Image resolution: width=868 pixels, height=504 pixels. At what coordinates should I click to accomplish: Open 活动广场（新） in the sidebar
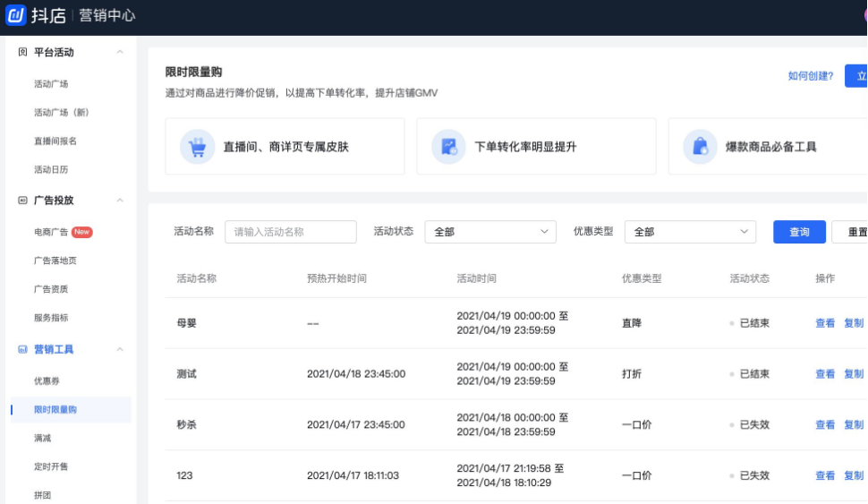tap(62, 113)
